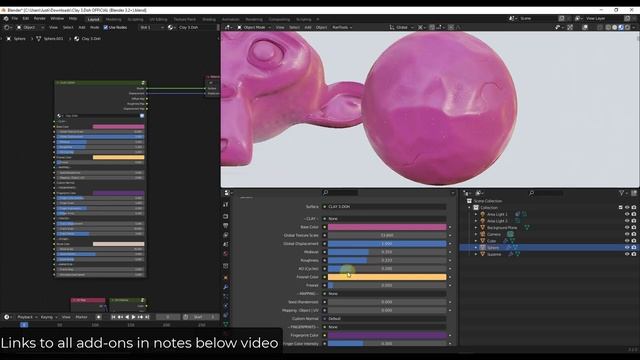The height and width of the screenshot is (360, 640).
Task: Expand the Area Light 1 outliner row
Action: pyautogui.click(x=476, y=214)
